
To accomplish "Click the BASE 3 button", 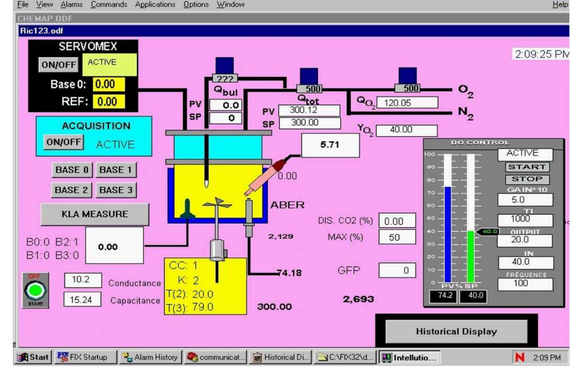I will point(116,190).
